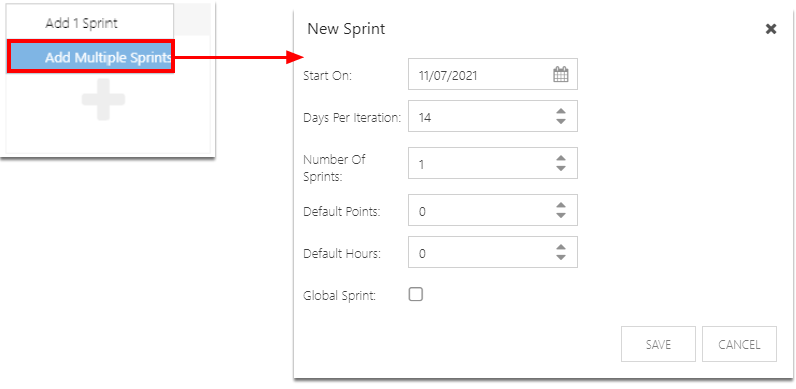Cancel the New Sprint dialog

point(739,344)
